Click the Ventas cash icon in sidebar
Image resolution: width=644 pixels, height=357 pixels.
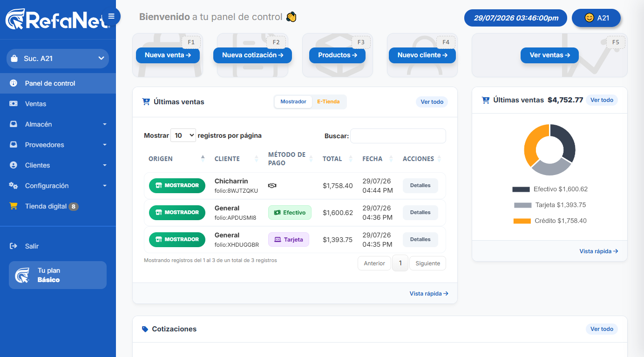[x=14, y=104]
